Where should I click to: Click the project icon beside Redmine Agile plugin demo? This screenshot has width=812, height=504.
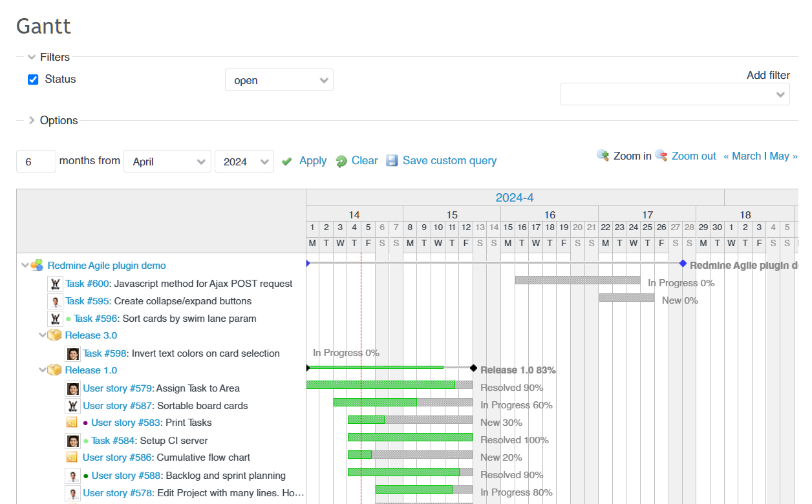(x=37, y=265)
